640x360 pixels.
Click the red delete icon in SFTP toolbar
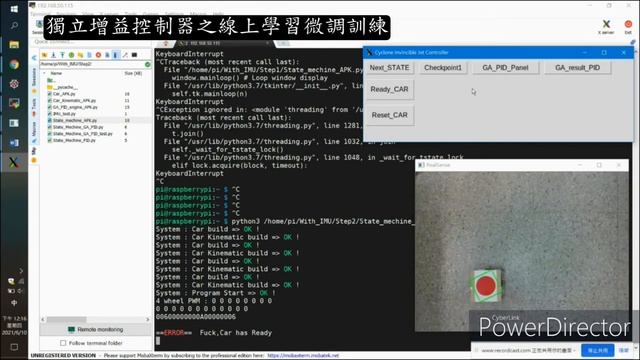(98, 55)
